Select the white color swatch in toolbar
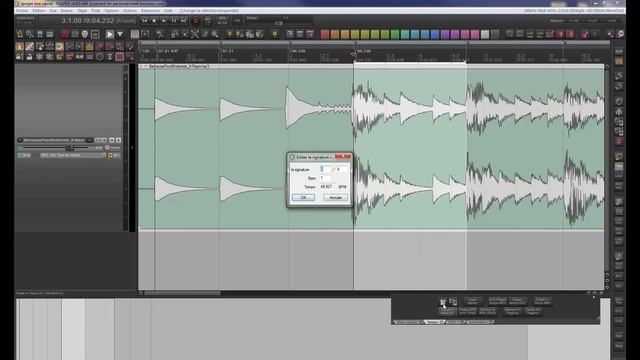Screen dimensions: 640x360 coord(485,34)
